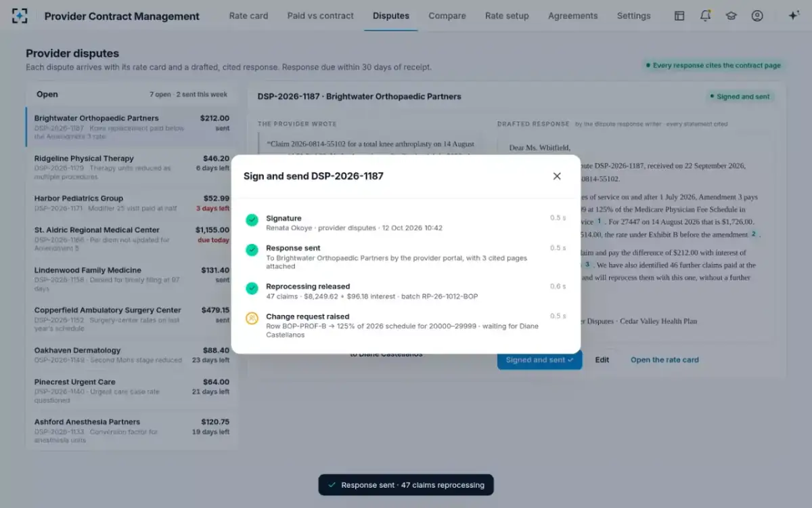Click the 'Response sent' toast notification

tap(406, 485)
